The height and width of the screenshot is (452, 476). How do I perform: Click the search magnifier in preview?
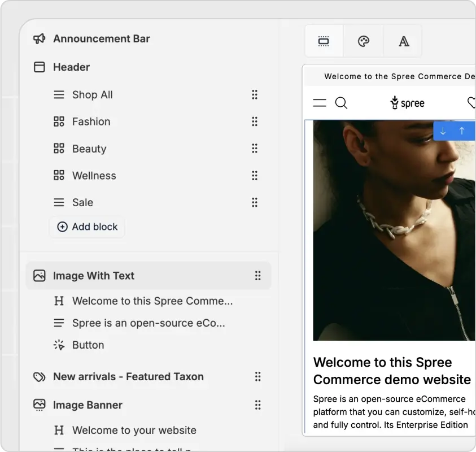341,103
